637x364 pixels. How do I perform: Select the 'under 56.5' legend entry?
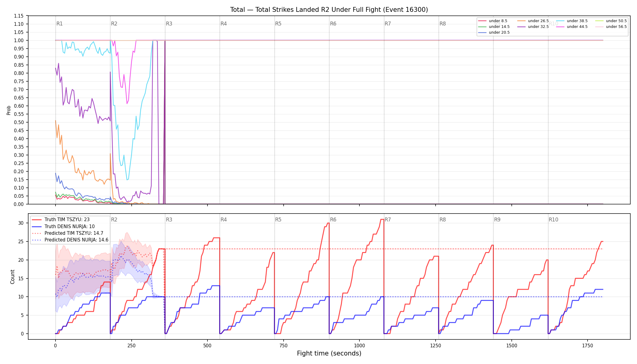click(611, 27)
